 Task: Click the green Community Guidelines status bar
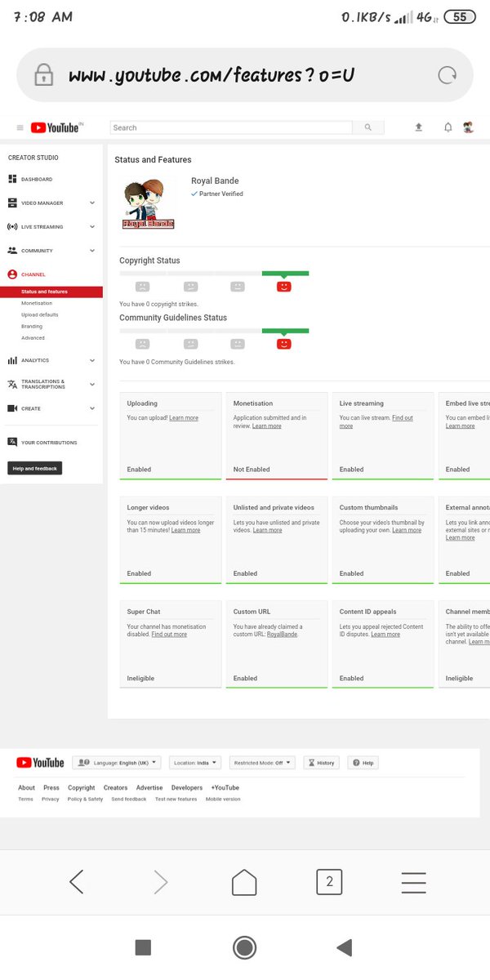(x=285, y=331)
